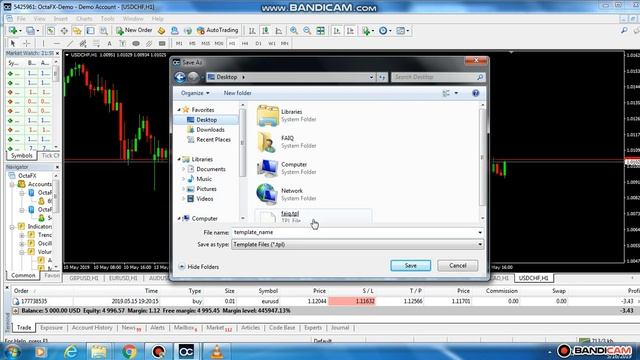
Task: Click the File name input field
Action: (x=354, y=232)
